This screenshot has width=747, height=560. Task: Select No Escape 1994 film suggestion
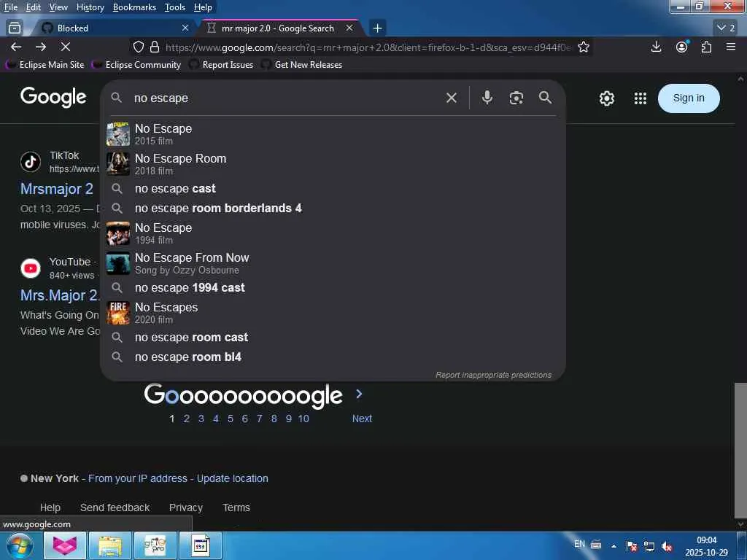[x=333, y=233]
